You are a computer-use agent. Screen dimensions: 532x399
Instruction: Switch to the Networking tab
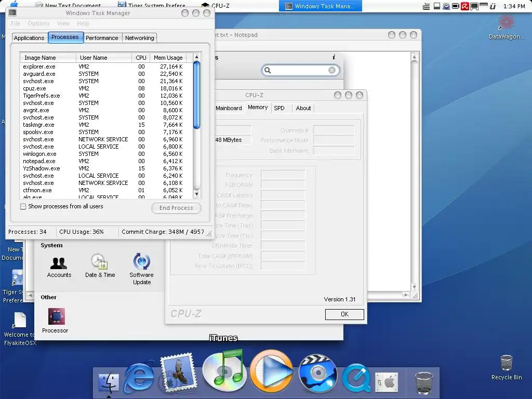point(139,37)
